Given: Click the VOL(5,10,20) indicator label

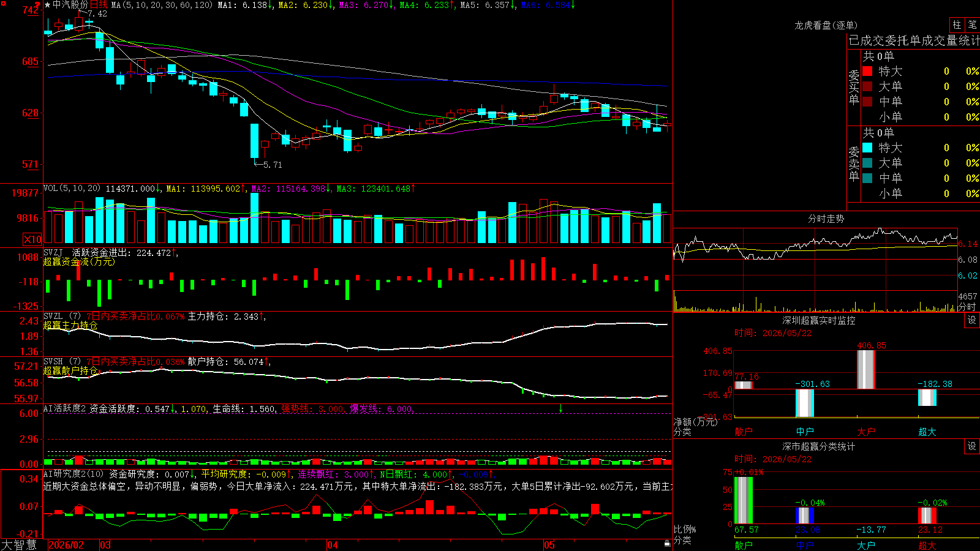Looking at the screenshot, I should 72,189.
